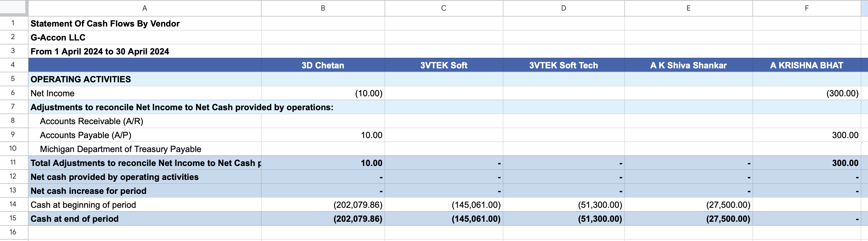Select the 'A K Shiva Shankar' header cell
The width and height of the screenshot is (868, 241).
click(688, 65)
